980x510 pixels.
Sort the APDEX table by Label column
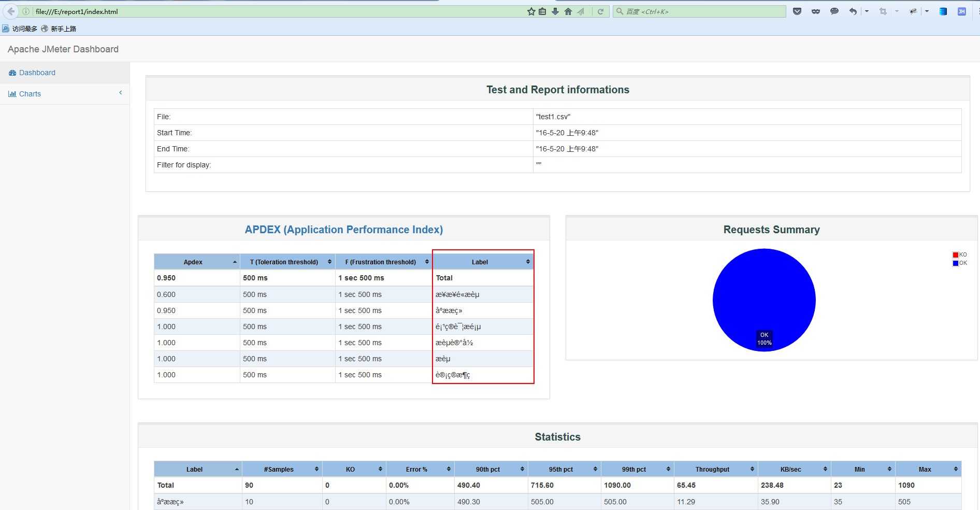point(480,262)
